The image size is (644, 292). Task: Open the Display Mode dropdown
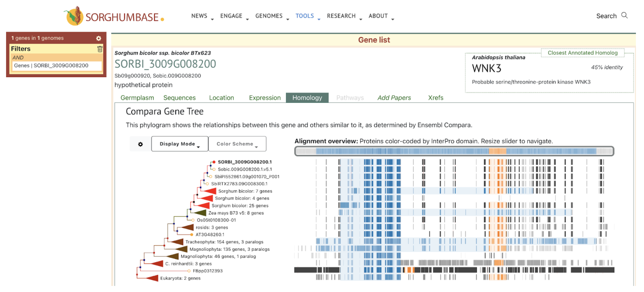click(179, 144)
